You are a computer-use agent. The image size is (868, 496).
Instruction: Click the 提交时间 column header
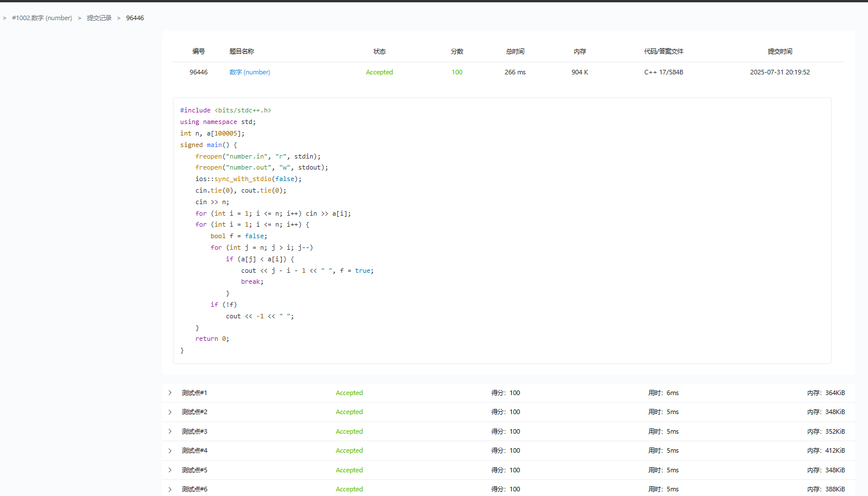(780, 51)
